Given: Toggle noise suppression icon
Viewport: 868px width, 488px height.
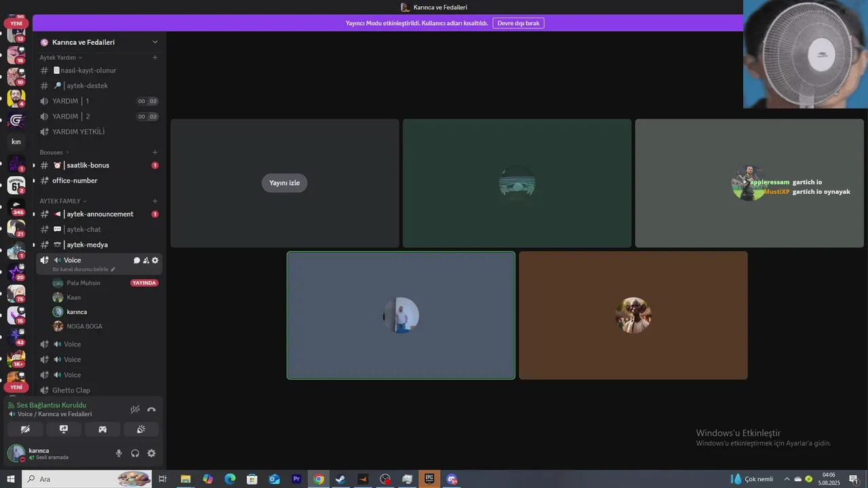Looking at the screenshot, I should 135,409.
